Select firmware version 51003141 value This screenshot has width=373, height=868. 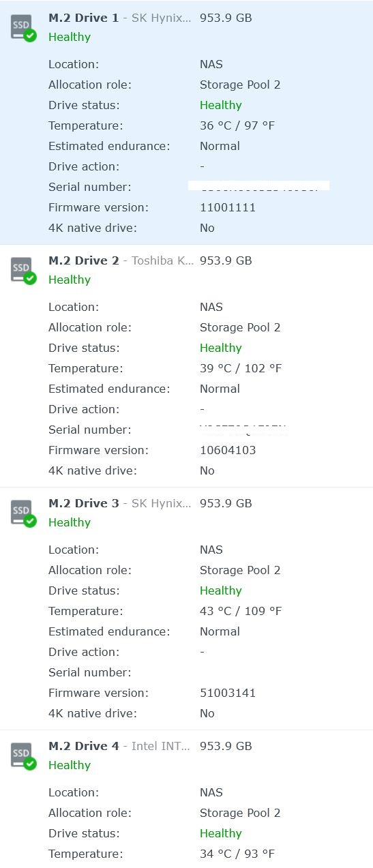pos(228,693)
